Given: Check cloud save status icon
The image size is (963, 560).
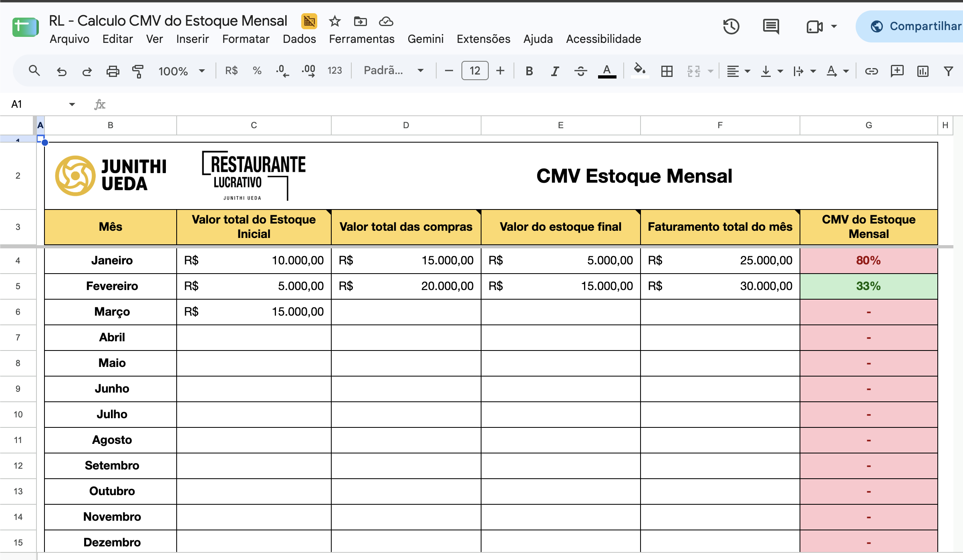Looking at the screenshot, I should [386, 21].
